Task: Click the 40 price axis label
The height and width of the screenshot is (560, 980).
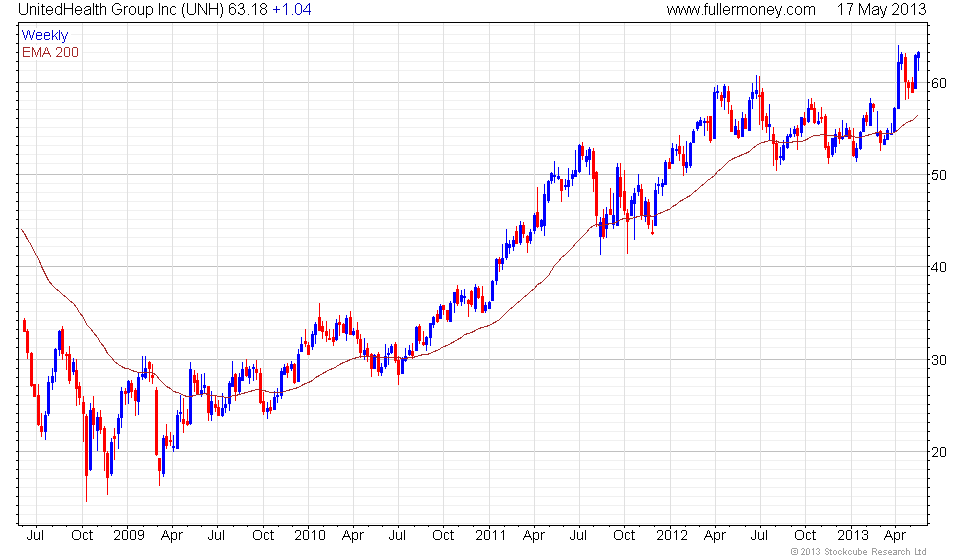Action: coord(939,268)
